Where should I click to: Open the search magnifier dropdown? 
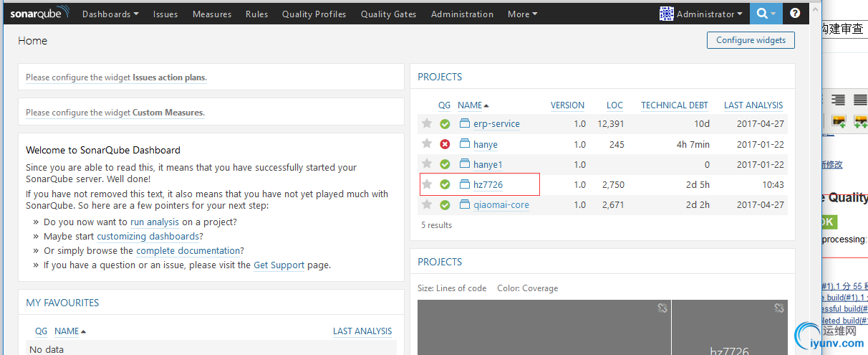pos(766,14)
